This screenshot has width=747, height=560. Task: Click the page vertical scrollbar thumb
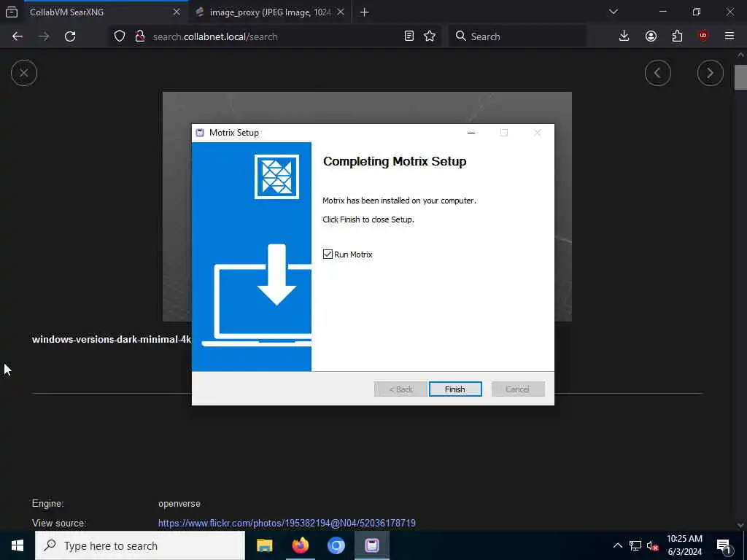coord(740,77)
